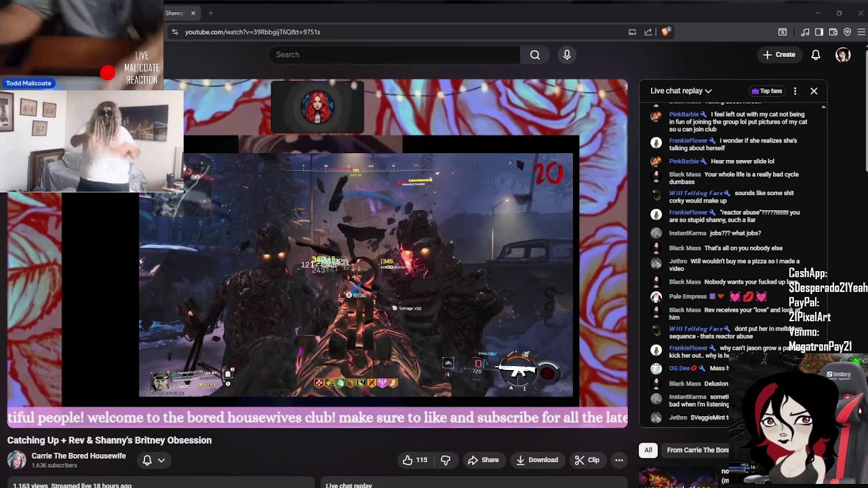Click PinkBarbie's avatar on cat message
868x488 pixels.
pos(656,115)
